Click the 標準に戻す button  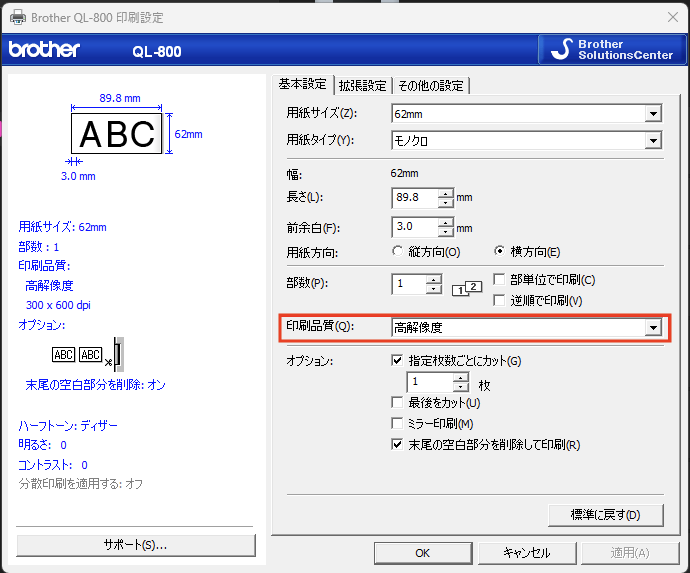pyautogui.click(x=606, y=515)
